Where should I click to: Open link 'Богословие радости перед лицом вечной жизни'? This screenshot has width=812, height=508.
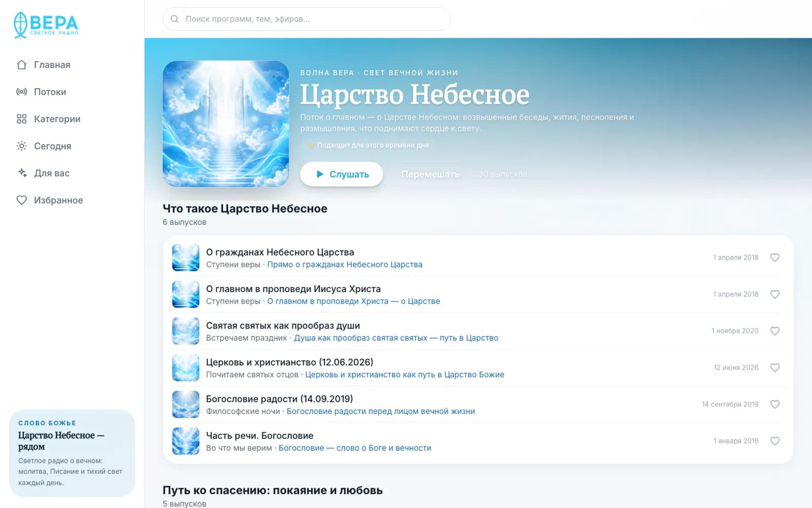[x=381, y=411]
